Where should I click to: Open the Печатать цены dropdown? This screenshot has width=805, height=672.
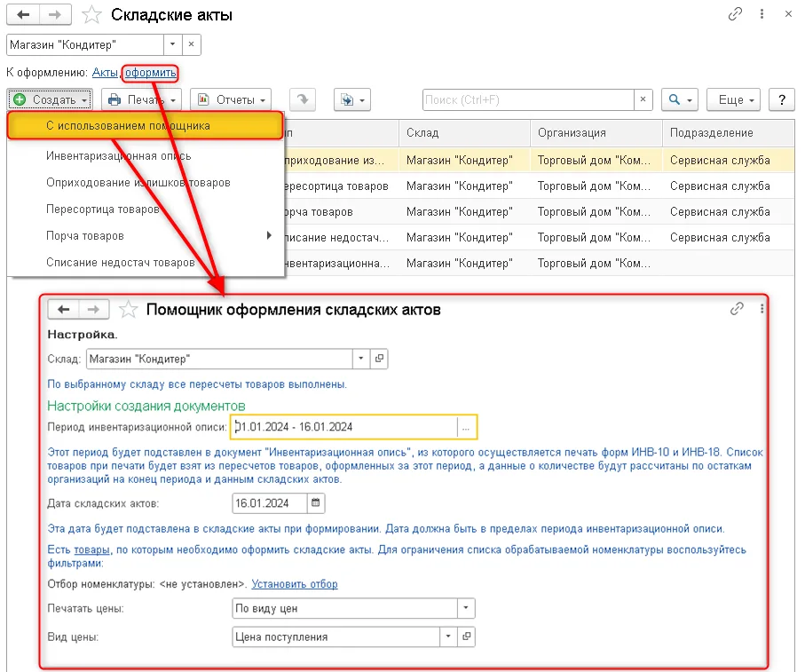click(466, 608)
